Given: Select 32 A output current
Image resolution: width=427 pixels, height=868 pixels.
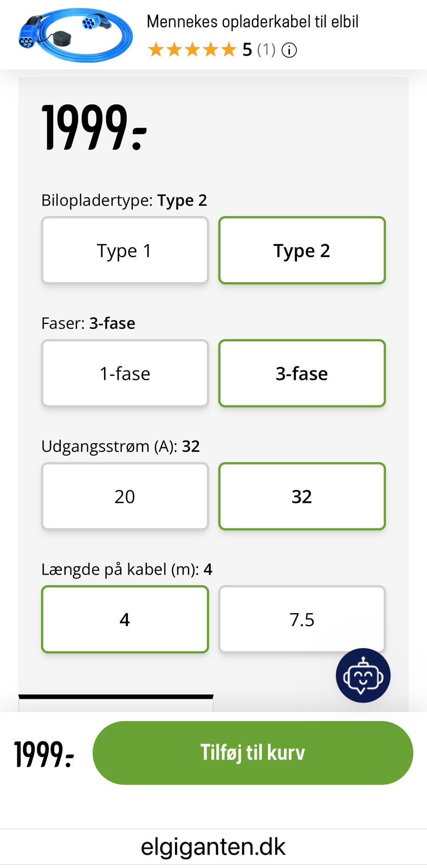Looking at the screenshot, I should click(302, 496).
